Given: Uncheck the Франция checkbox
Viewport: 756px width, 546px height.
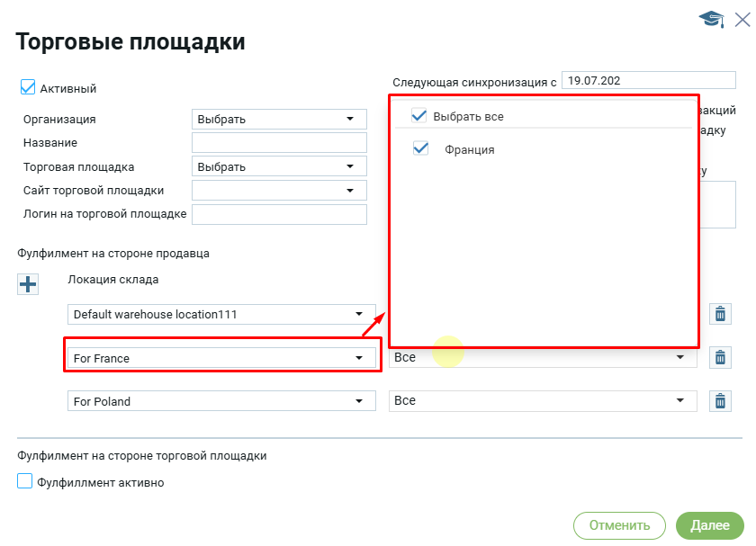Looking at the screenshot, I should 420,149.
